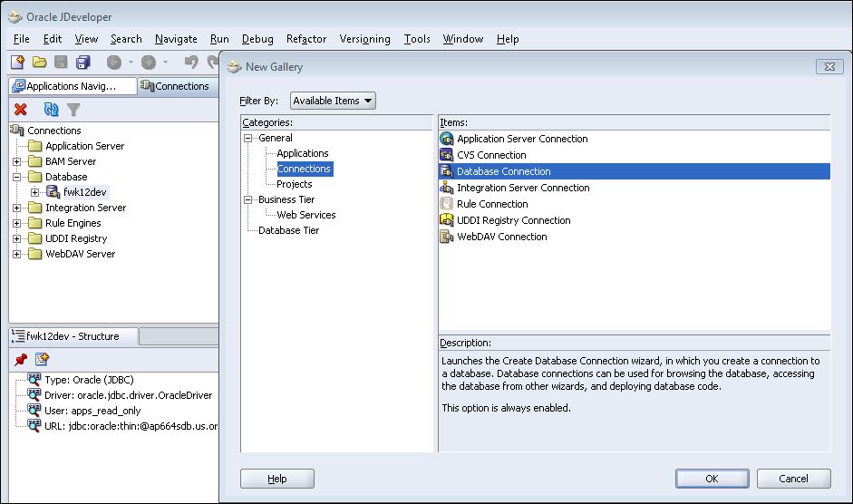Collapse the General category
Screen dimensions: 853x504
pyautogui.click(x=248, y=139)
